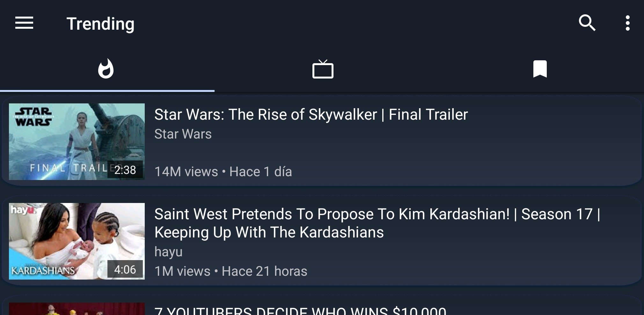Click the 2:38 duration badge
This screenshot has height=315, width=644.
point(125,170)
